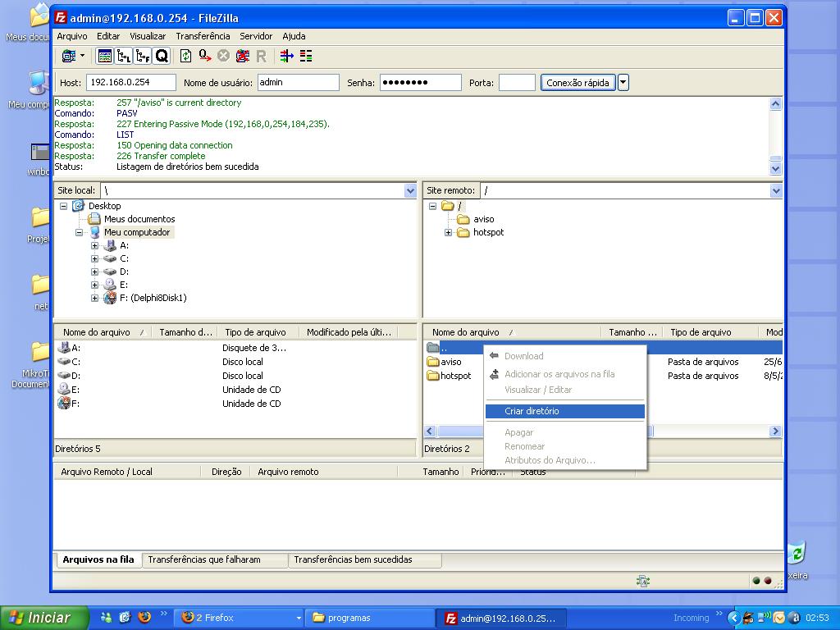Open the Site Manager icon
The width and height of the screenshot is (840, 630).
pyautogui.click(x=69, y=56)
